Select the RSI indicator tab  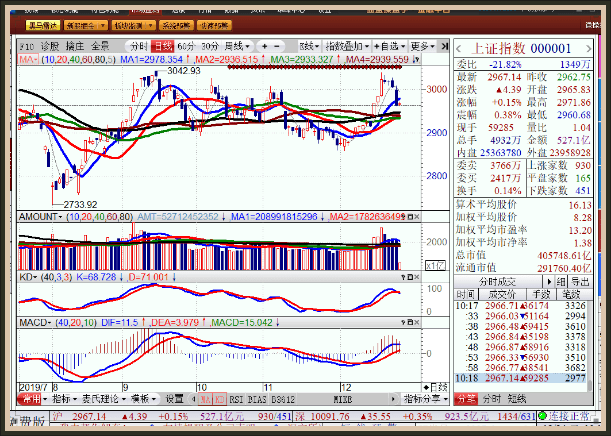(x=236, y=399)
